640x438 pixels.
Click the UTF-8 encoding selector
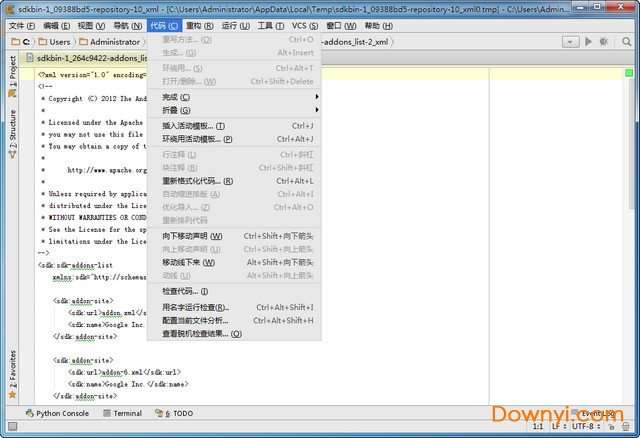[x=586, y=427]
